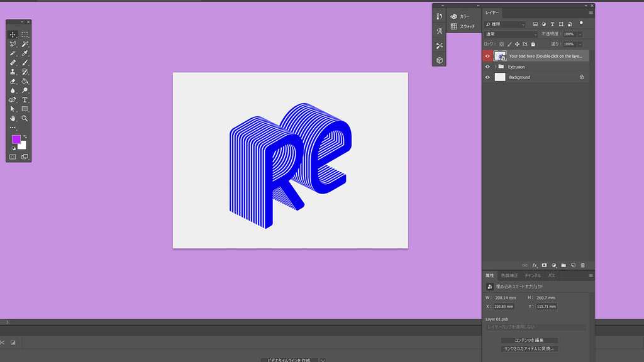Viewport: 644px width, 362px height.
Task: Filter layers by shape layers
Action: pos(561,25)
